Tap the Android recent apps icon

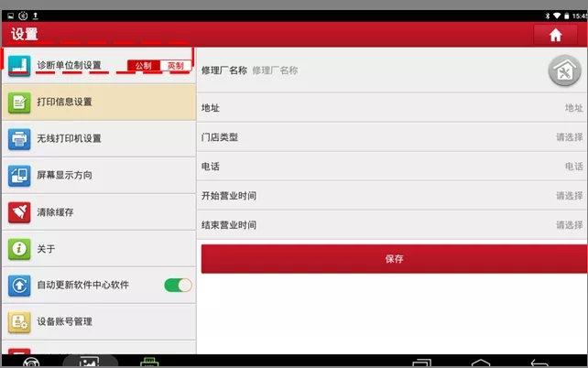(x=422, y=363)
